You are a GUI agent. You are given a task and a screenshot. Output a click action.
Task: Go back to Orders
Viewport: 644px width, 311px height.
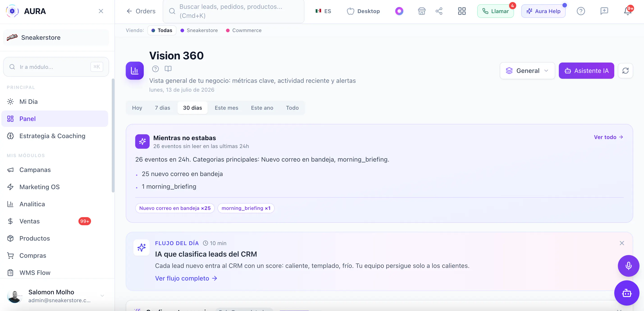click(x=141, y=11)
